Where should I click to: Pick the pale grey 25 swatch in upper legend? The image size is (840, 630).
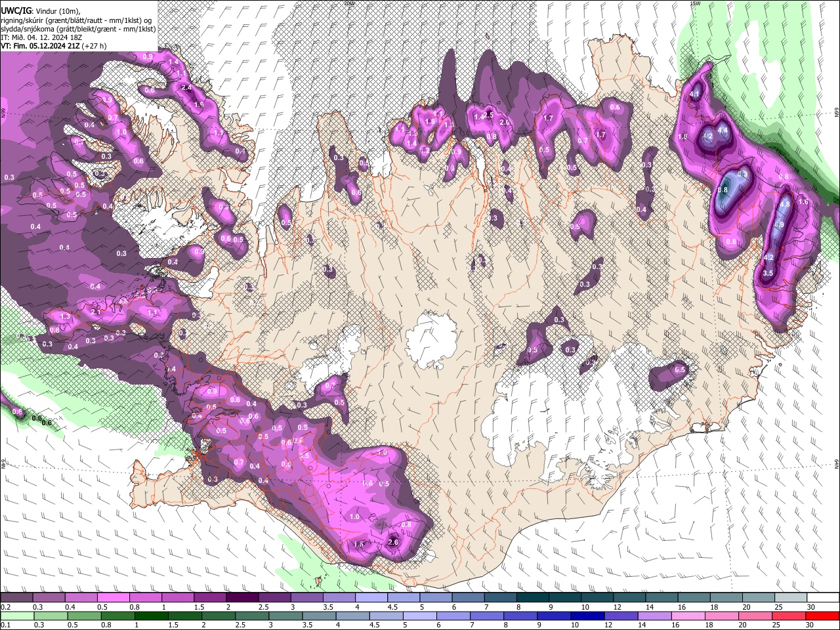[x=791, y=598]
